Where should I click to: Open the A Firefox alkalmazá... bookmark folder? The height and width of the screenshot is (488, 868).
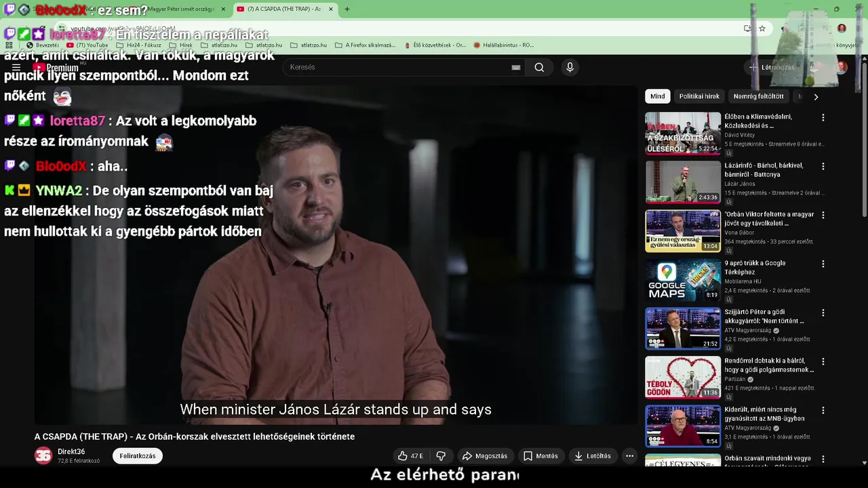click(365, 45)
